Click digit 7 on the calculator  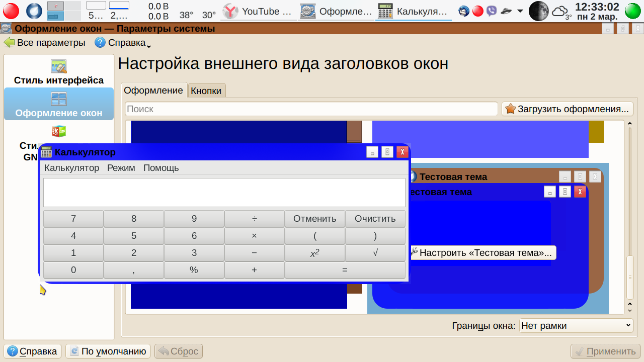tap(73, 219)
